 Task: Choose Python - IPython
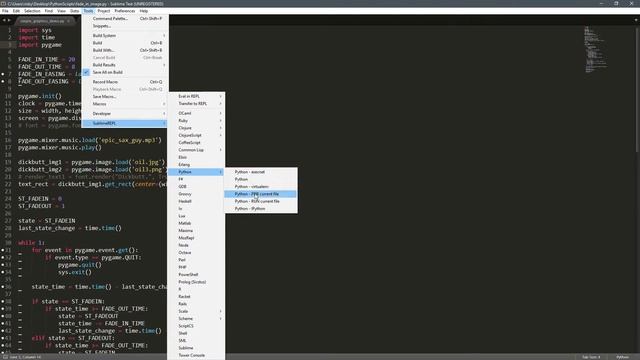pyautogui.click(x=261, y=209)
